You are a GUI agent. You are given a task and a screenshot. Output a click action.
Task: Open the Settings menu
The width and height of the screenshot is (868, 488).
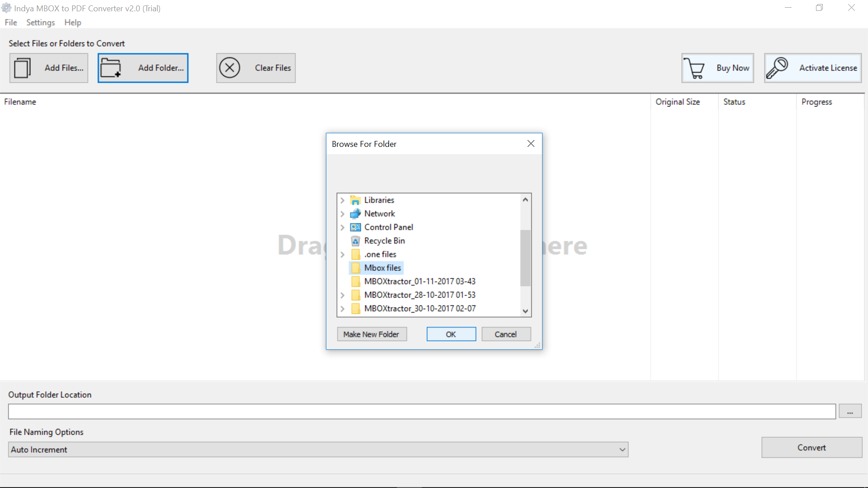tap(40, 22)
